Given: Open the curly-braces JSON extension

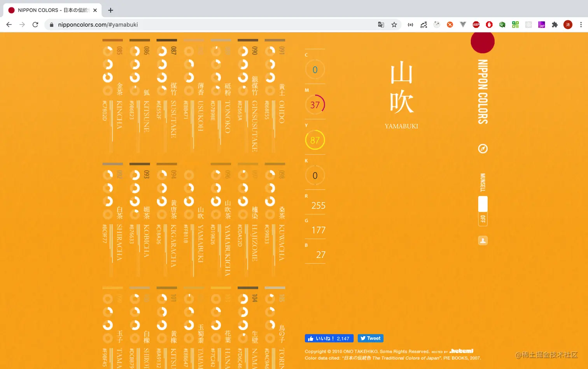Looking at the screenshot, I should click(x=410, y=25).
